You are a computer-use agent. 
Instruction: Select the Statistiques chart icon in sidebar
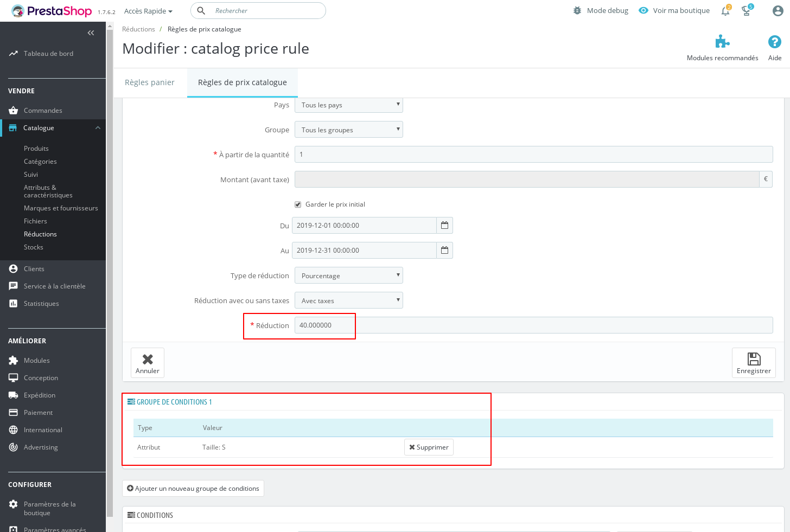coord(13,303)
